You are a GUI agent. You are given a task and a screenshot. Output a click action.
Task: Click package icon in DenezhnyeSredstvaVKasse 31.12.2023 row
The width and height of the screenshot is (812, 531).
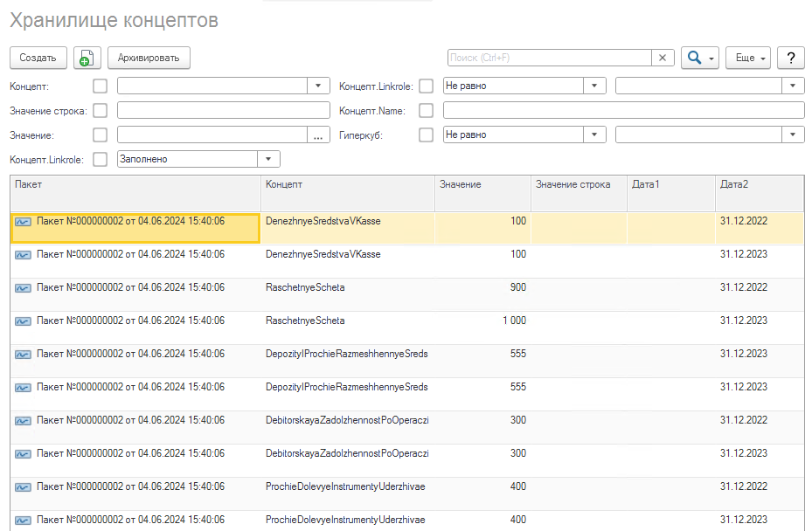tap(23, 255)
